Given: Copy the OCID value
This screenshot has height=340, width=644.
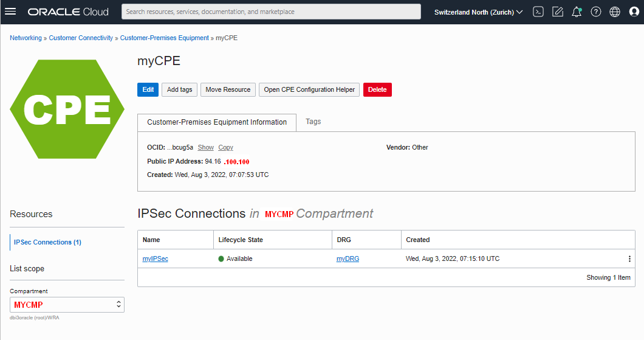Looking at the screenshot, I should [225, 148].
